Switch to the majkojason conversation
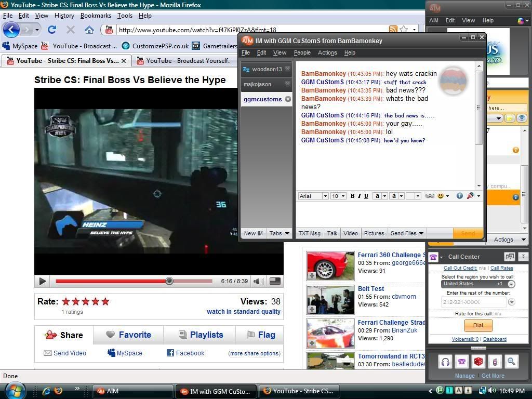Image resolution: width=532 pixels, height=399 pixels. point(258,84)
